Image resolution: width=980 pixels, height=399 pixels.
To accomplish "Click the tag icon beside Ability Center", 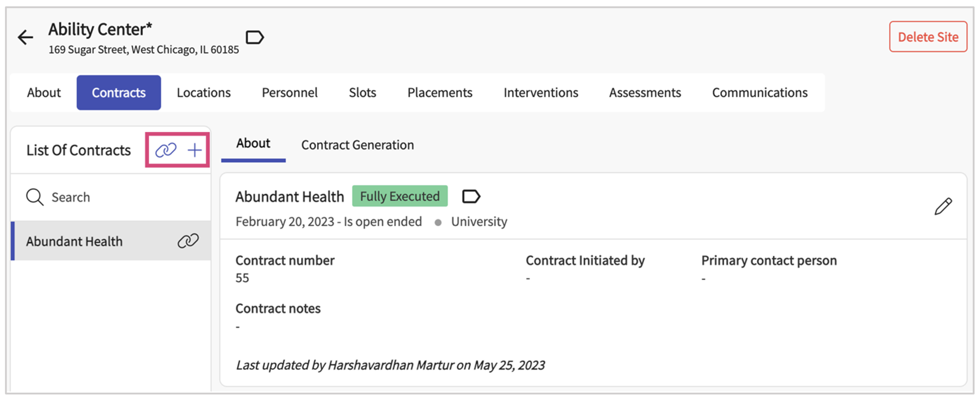I will [255, 37].
